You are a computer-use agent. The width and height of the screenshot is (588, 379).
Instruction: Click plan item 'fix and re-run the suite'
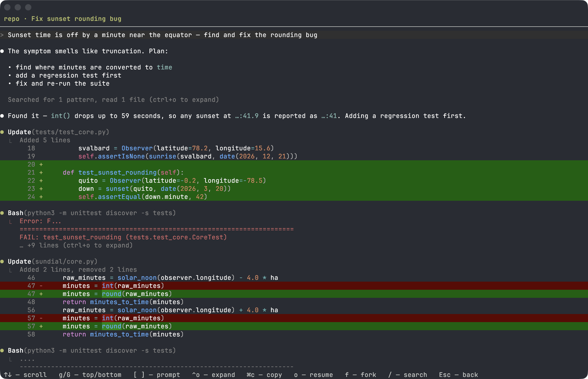(x=62, y=84)
